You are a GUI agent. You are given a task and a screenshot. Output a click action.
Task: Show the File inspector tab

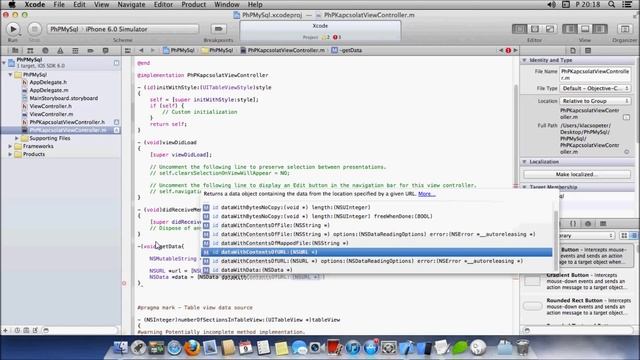tap(573, 51)
